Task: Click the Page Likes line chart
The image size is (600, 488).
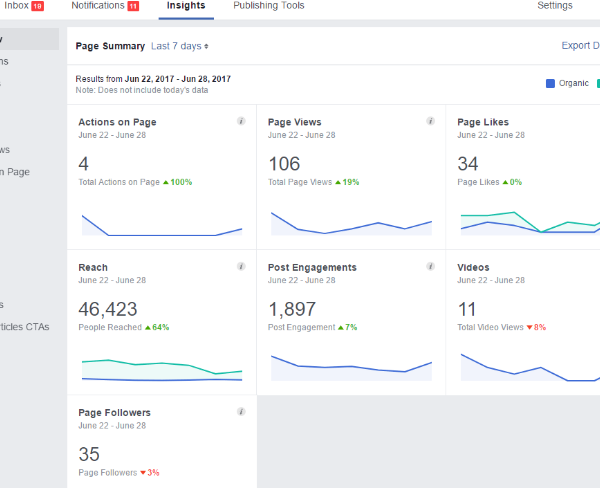Action: pyautogui.click(x=530, y=223)
